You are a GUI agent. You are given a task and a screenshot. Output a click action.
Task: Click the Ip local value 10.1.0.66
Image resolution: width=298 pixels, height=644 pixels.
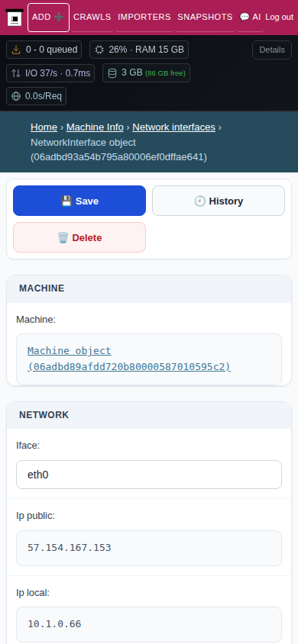[54, 624]
